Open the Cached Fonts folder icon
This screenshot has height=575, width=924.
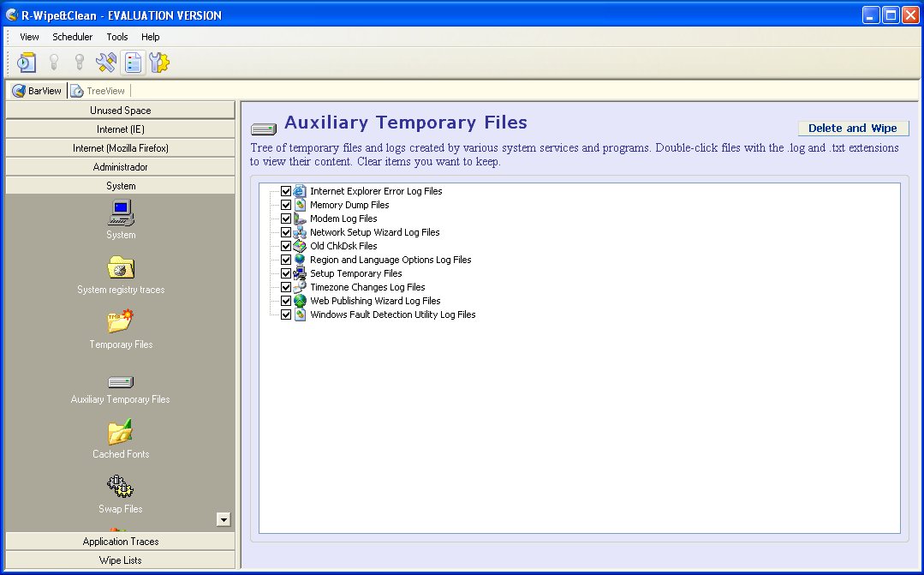pos(121,432)
